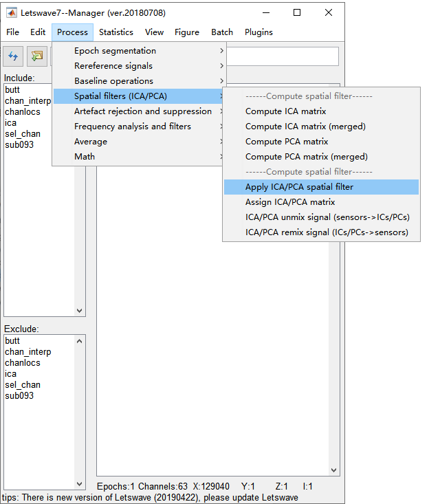Expand Frequency analysis and filters submenu

(138, 127)
